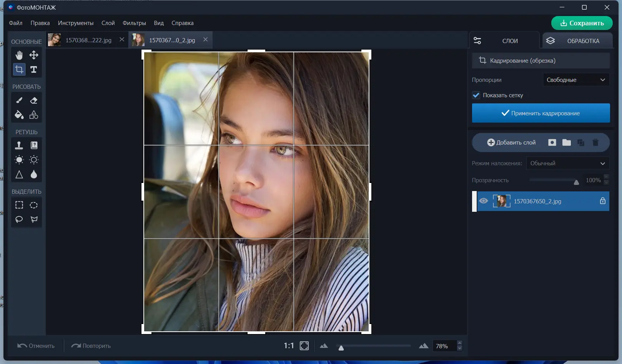Select the Text tool
The width and height of the screenshot is (622, 364).
tap(34, 70)
